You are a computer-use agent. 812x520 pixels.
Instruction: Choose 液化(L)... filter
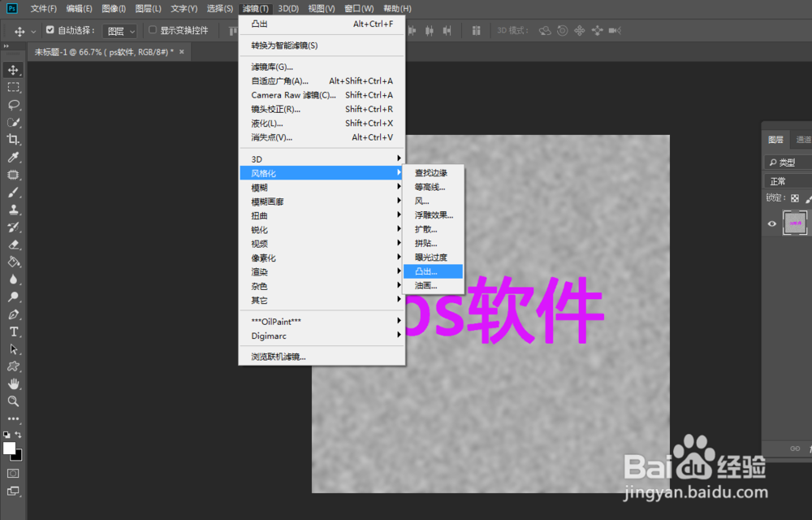pos(322,123)
